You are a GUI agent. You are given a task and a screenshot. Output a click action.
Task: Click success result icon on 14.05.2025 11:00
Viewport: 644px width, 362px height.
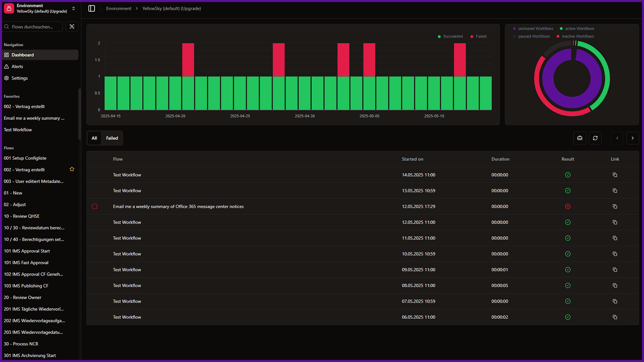click(568, 175)
